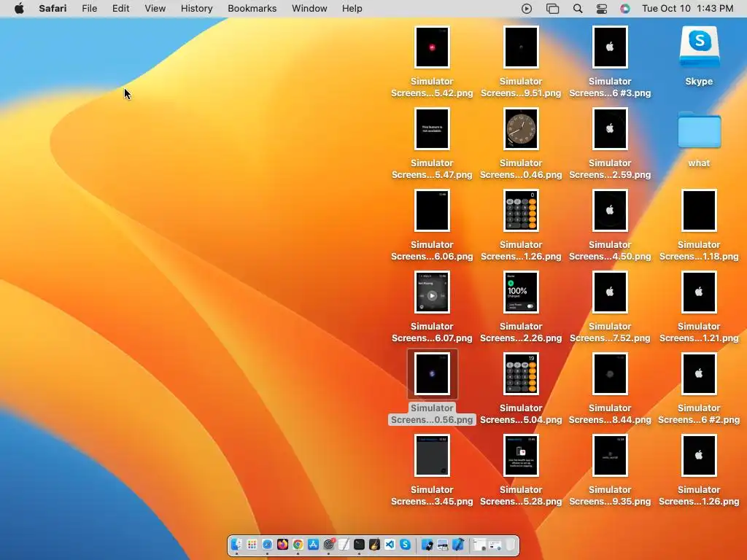
Task: Open the Window menu
Action: (x=309, y=9)
